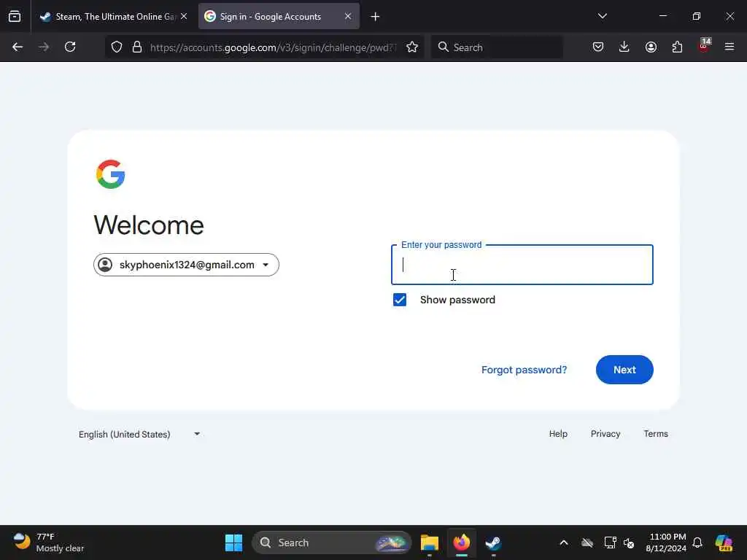Expand the skyphoenix1324@gmail.com account chip
This screenshot has height=560, width=747.
(x=186, y=265)
